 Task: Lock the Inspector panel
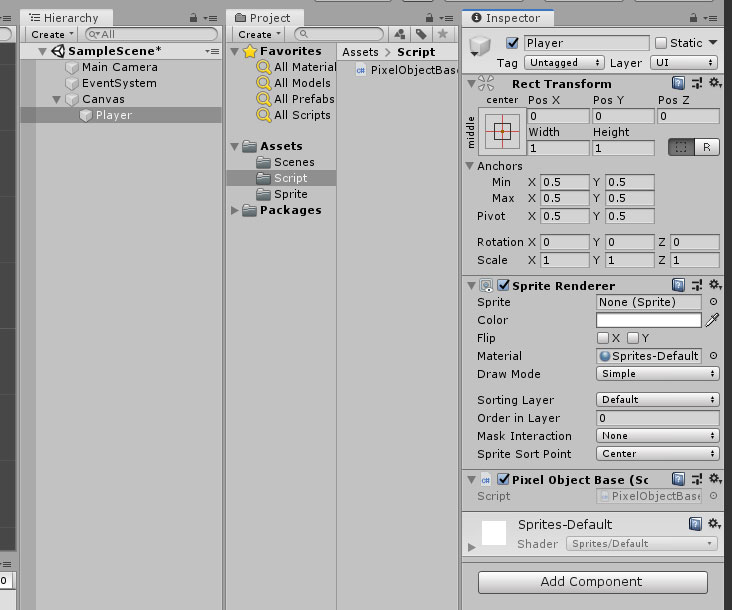[x=693, y=18]
